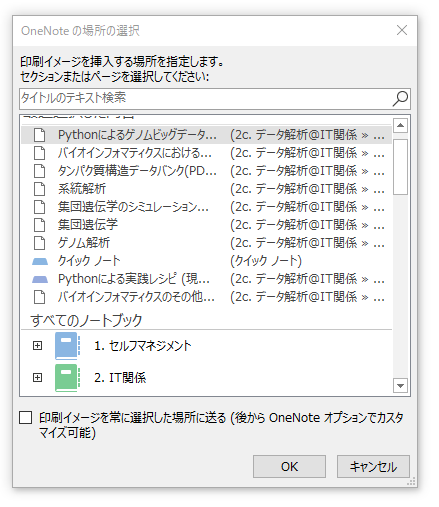This screenshot has height=507, width=439.
Task: Click the page icon beside 系統解析
Action: tap(40, 189)
